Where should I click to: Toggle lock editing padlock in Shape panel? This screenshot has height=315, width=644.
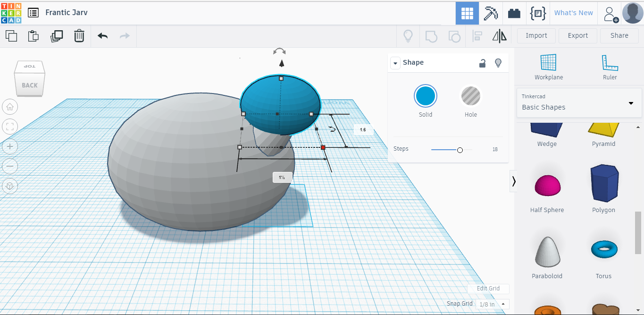[483, 63]
